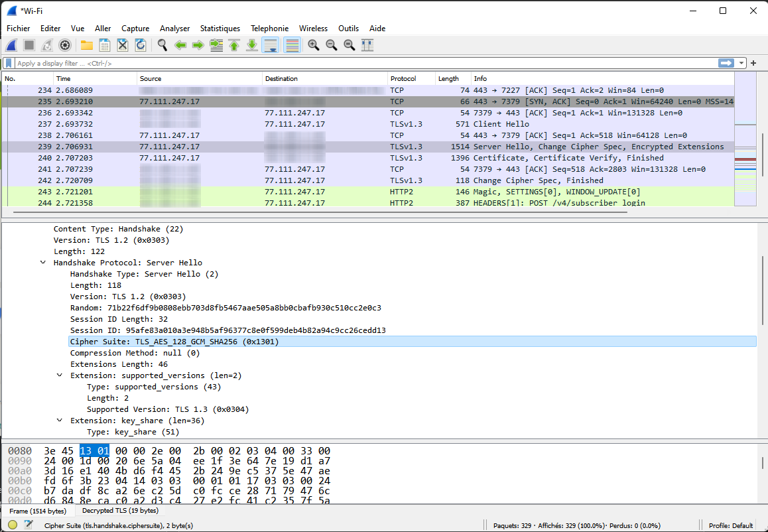Open the Editer menu
The width and height of the screenshot is (768, 532).
[x=50, y=29]
